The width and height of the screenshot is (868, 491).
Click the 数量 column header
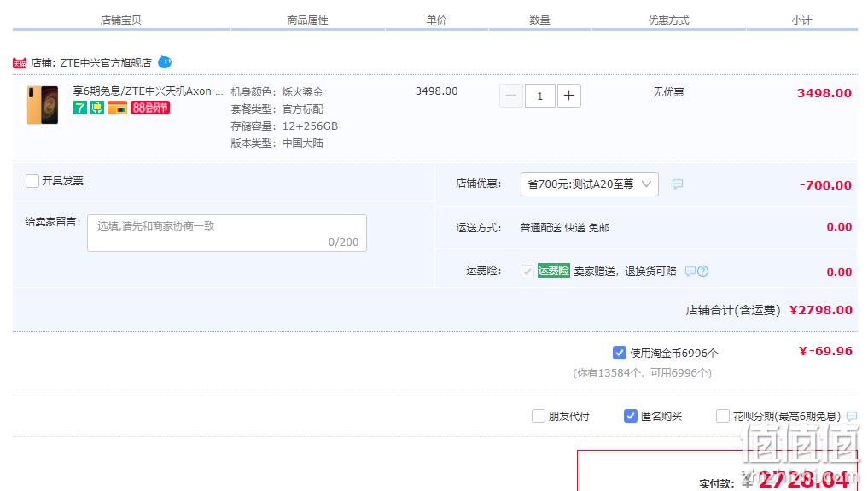point(539,20)
